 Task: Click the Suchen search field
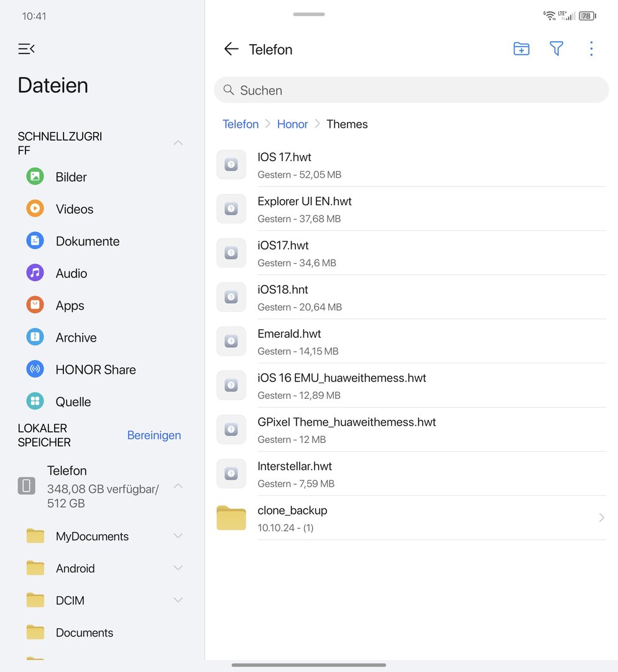coord(411,90)
